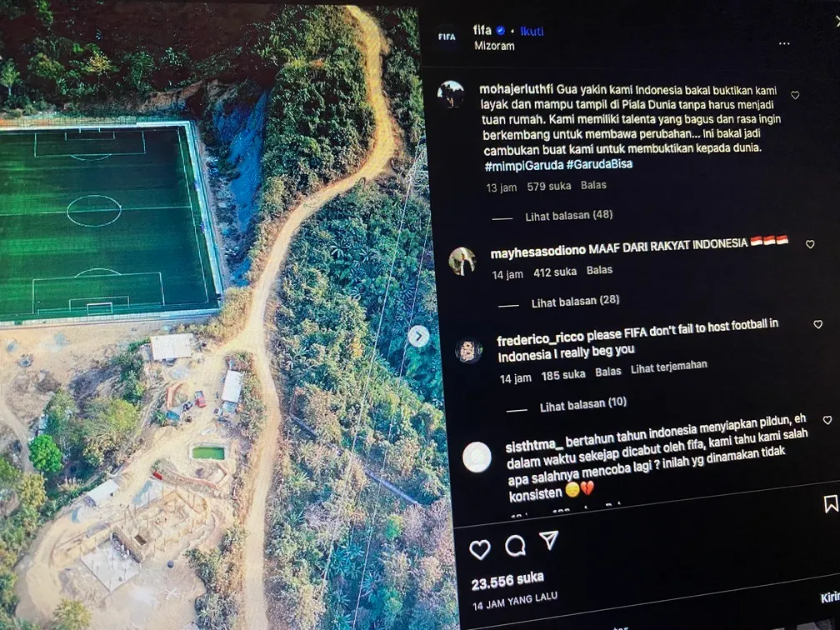This screenshot has height=630, width=840.
Task: Expand Lihat balasan (10) replies
Action: 582,404
